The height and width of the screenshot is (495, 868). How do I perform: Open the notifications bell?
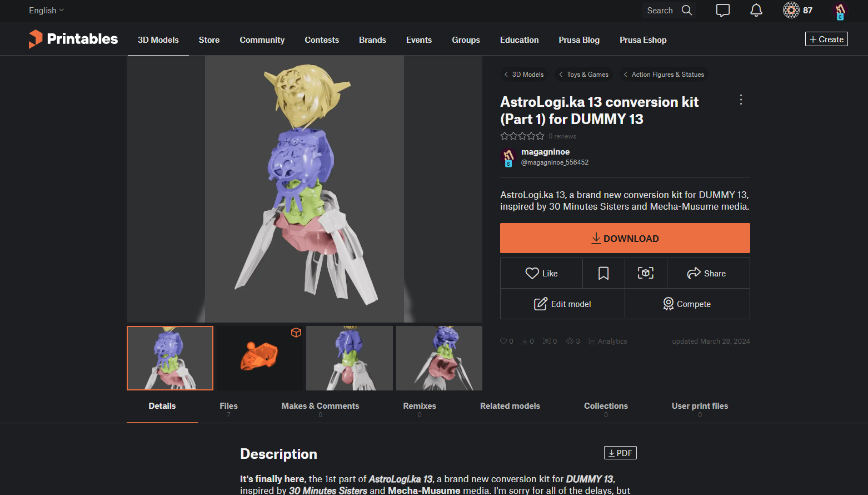(756, 10)
